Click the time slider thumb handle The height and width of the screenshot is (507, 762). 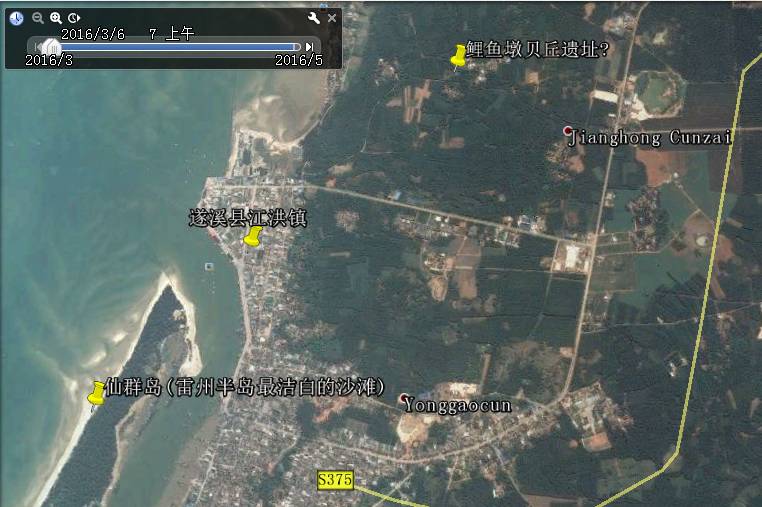point(51,47)
